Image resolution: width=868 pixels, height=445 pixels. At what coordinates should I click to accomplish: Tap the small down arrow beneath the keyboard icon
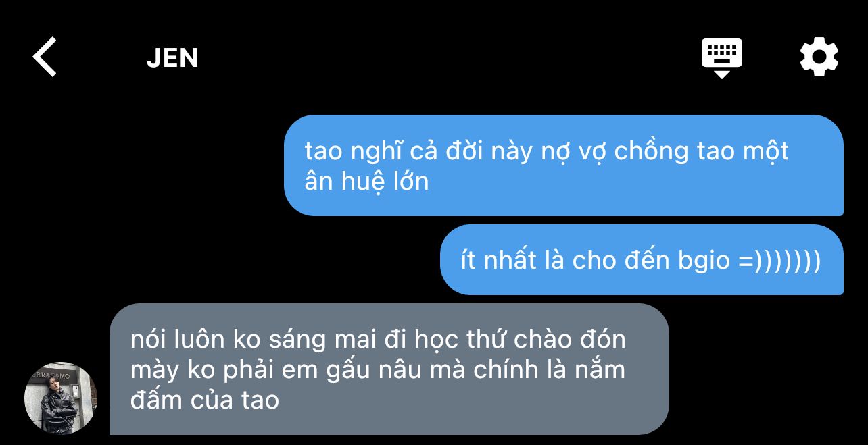coord(722,74)
